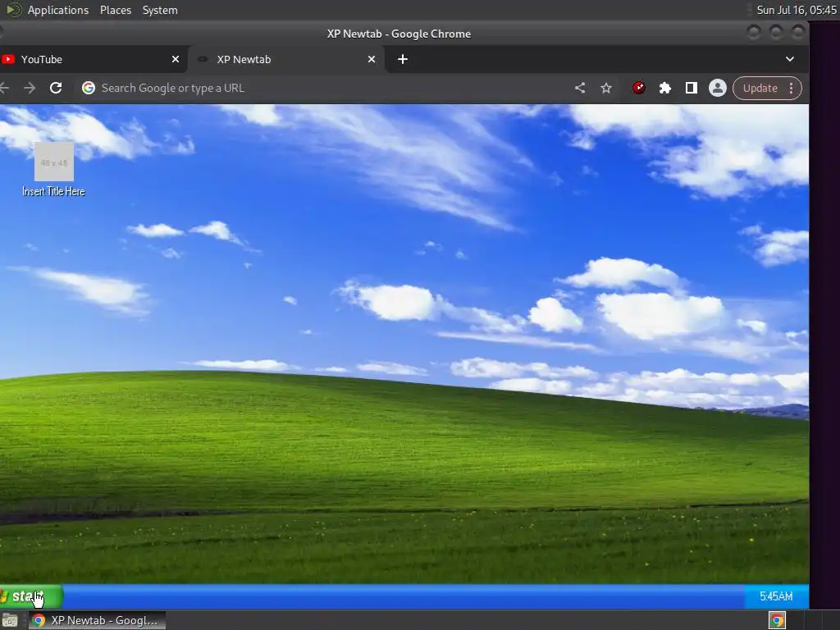Open the System menu
This screenshot has height=630, width=840.
click(x=160, y=10)
